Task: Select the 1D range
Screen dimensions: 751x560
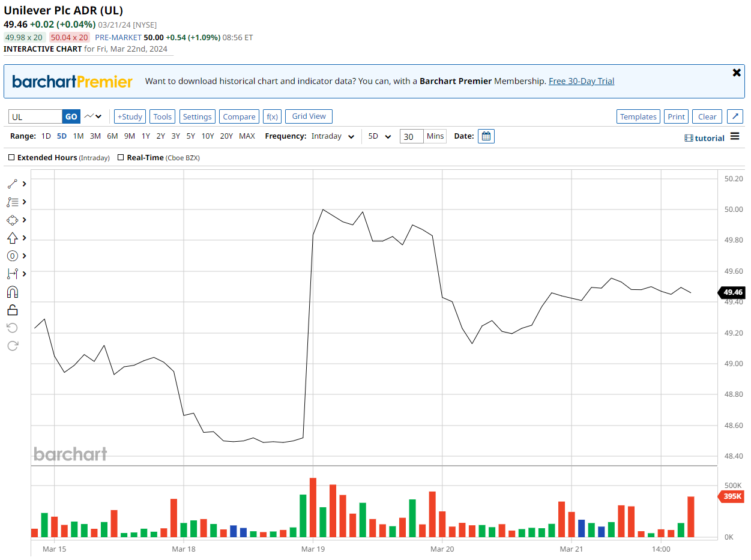Action: click(46, 136)
